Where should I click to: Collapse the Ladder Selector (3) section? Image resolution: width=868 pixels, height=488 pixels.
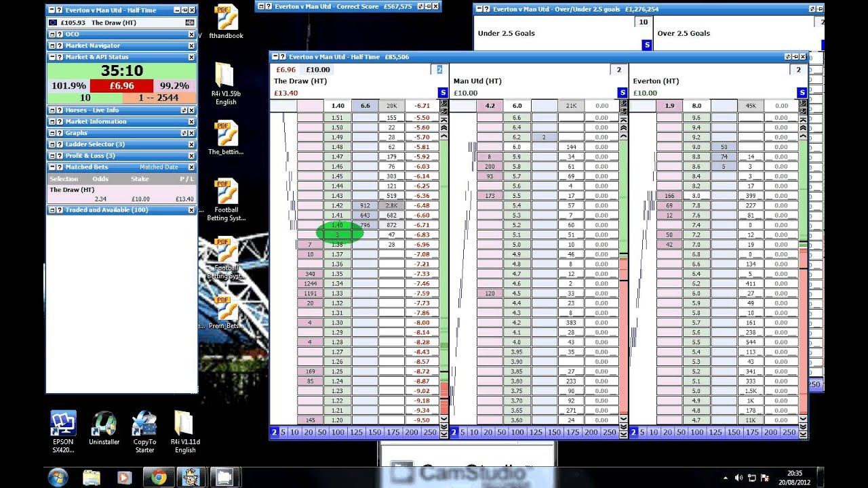click(52, 144)
